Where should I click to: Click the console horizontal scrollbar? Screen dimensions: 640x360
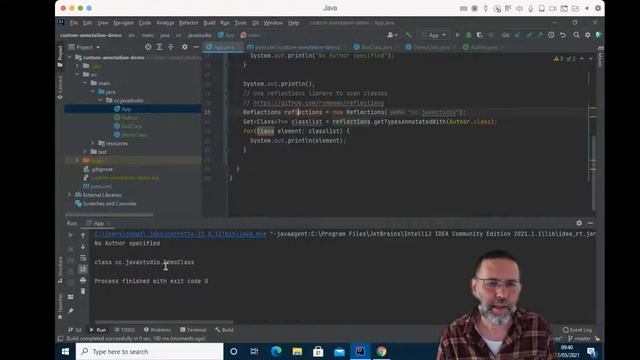click(x=164, y=322)
